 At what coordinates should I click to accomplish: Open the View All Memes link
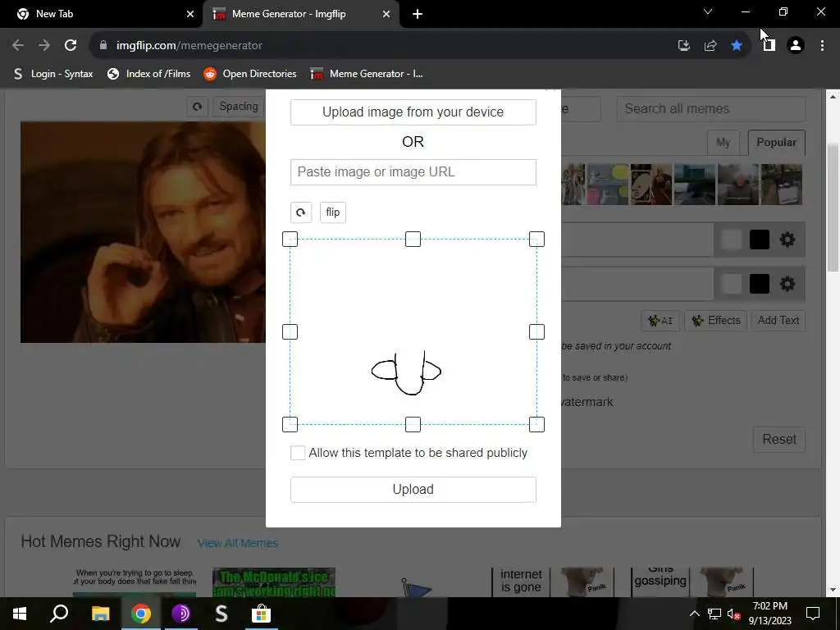[x=238, y=543]
